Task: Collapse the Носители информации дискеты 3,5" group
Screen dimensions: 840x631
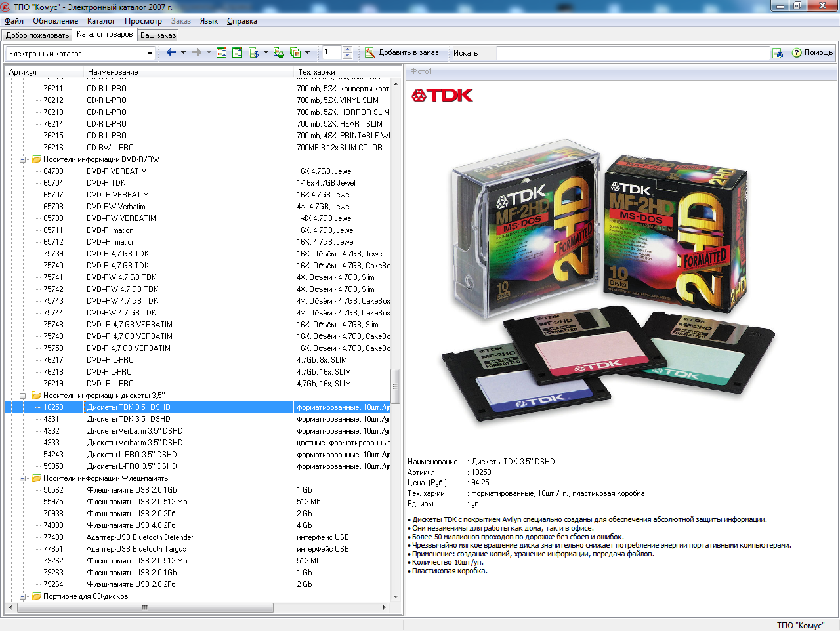Action: (x=22, y=396)
